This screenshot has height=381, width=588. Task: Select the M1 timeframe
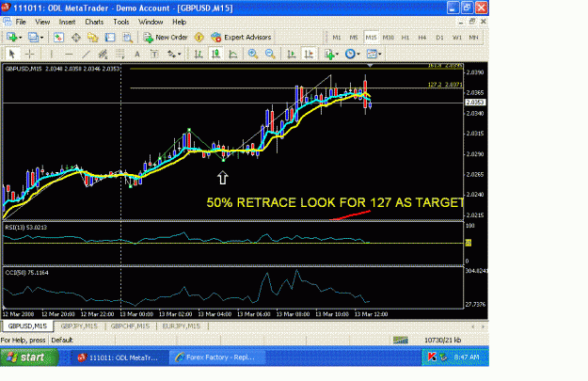click(337, 38)
